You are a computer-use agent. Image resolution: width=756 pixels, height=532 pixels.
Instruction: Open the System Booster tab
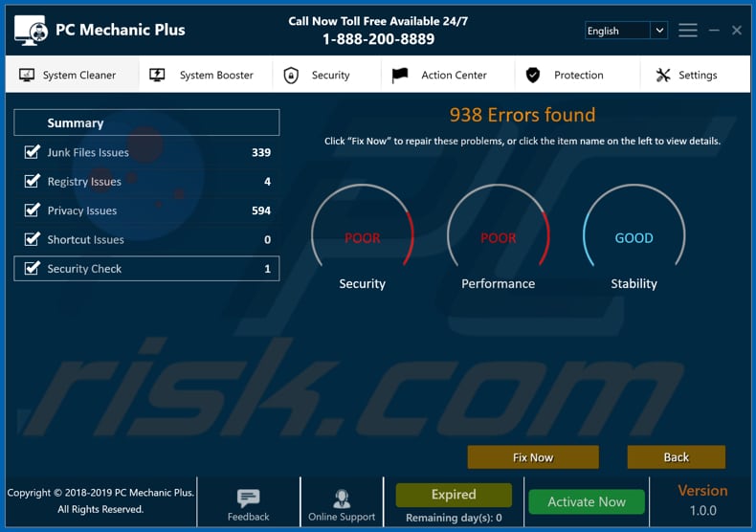[x=206, y=75]
